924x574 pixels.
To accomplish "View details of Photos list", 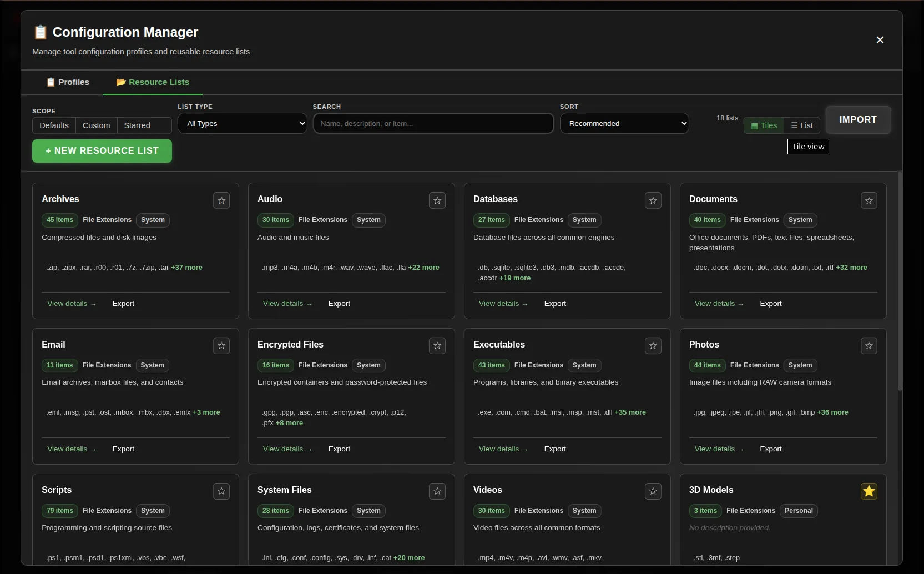I will [719, 449].
